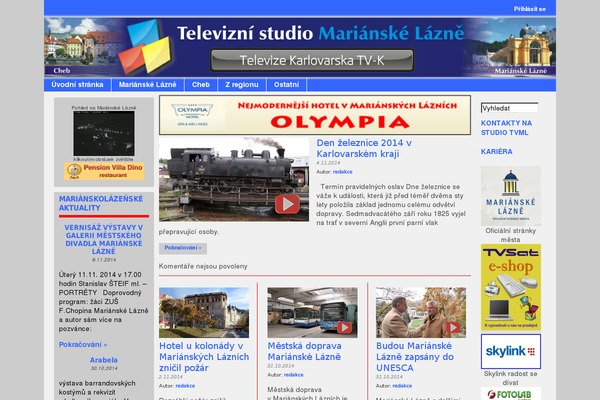The image size is (600, 400).
Task: Open the Ostatní menu item
Action: [286, 85]
